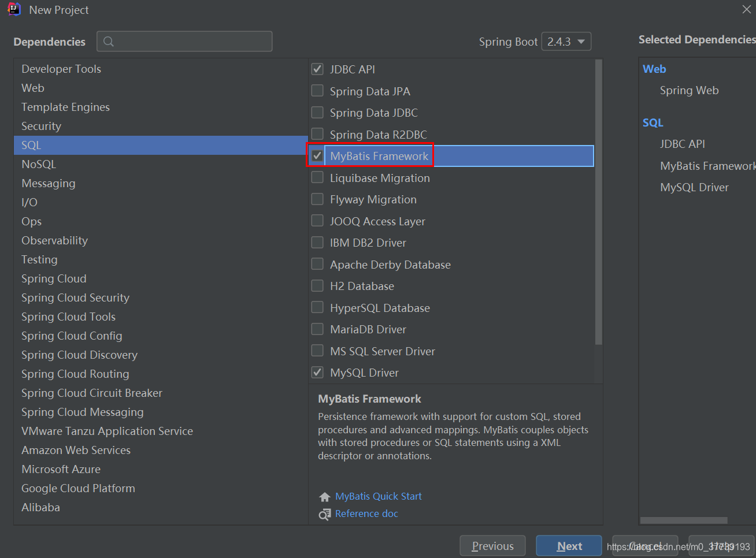Select the Spring Cloud Routing category

pyautogui.click(x=161, y=374)
